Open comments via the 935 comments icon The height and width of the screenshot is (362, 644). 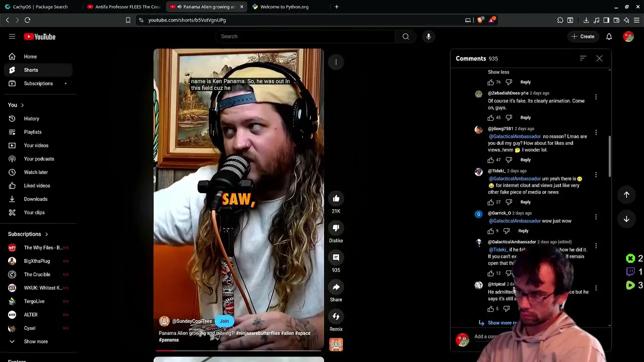(x=336, y=257)
